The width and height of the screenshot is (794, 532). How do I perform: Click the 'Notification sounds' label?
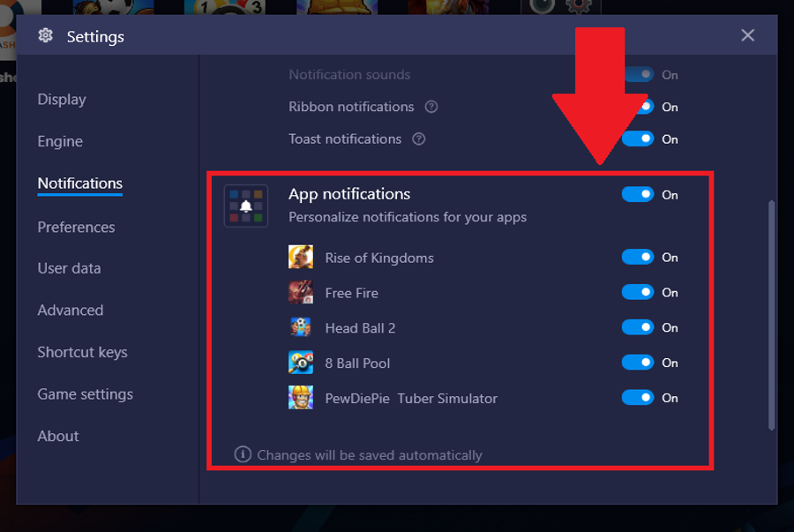tap(349, 75)
